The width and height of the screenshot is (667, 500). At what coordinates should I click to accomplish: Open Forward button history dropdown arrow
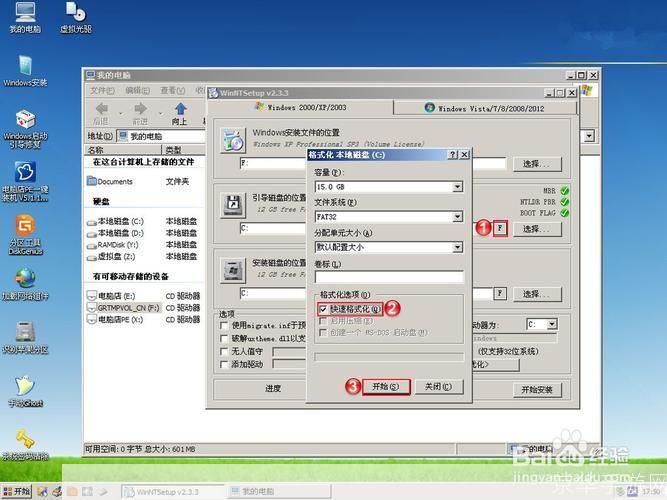click(160, 113)
